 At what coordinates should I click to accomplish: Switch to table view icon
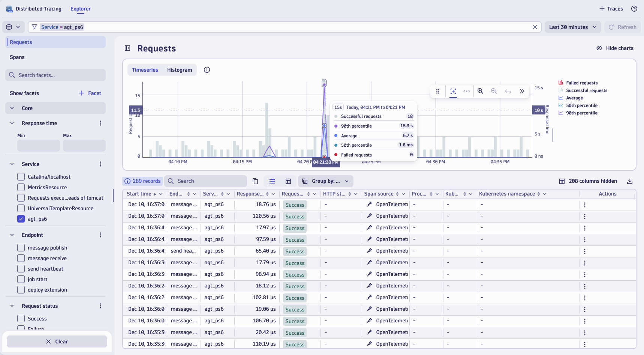[288, 181]
